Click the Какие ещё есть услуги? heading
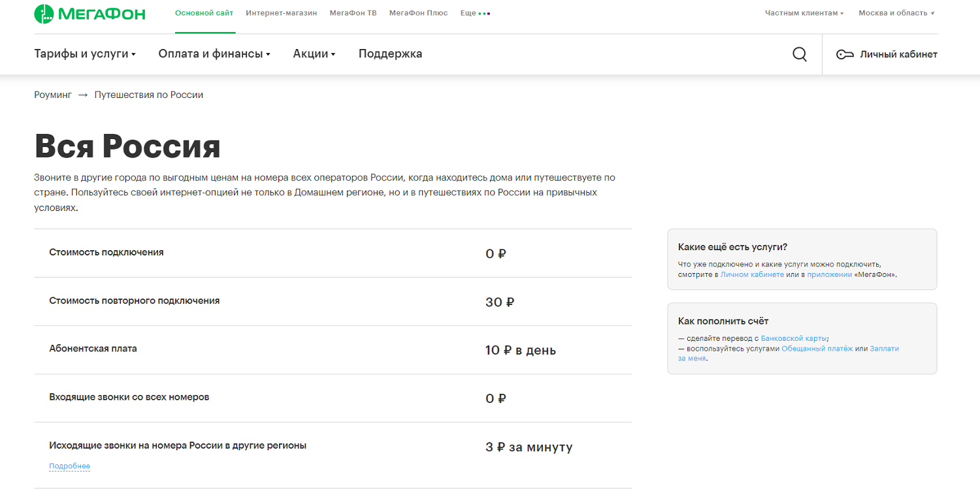This screenshot has width=980, height=497. [733, 247]
